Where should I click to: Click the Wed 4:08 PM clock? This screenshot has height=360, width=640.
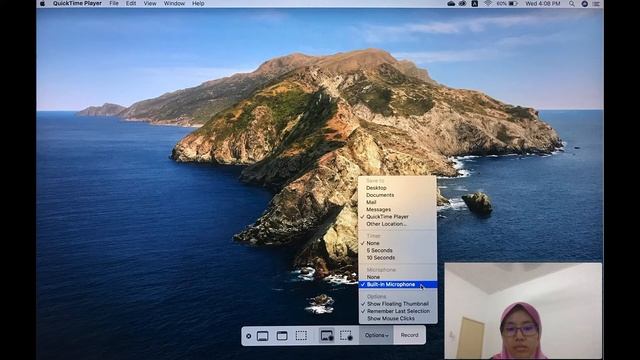[x=542, y=3]
